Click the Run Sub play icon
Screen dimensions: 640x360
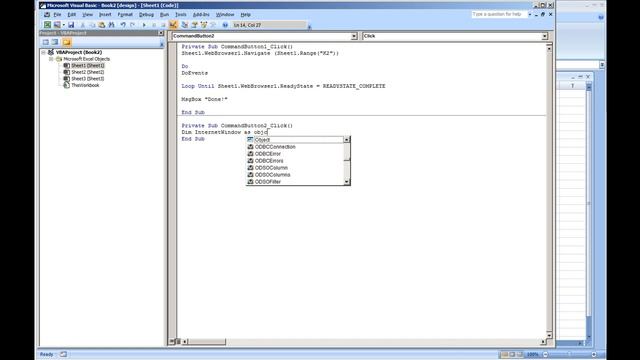click(144, 25)
